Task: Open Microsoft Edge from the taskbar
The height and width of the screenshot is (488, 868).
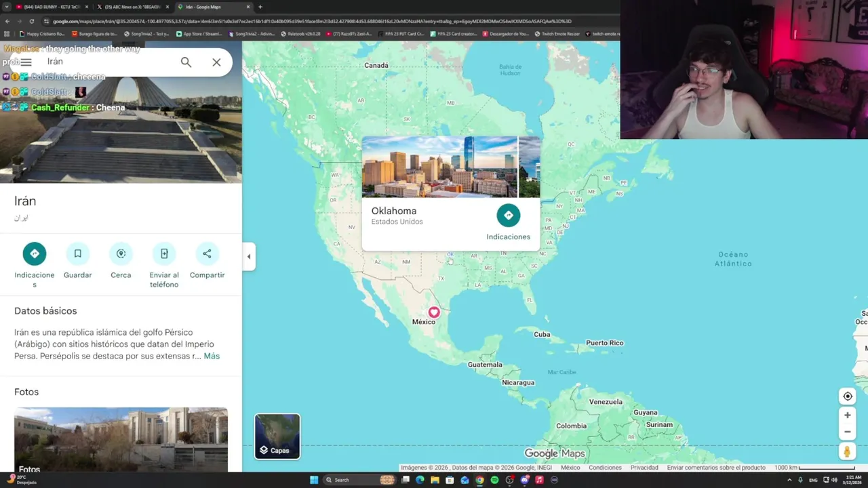Action: [420, 480]
